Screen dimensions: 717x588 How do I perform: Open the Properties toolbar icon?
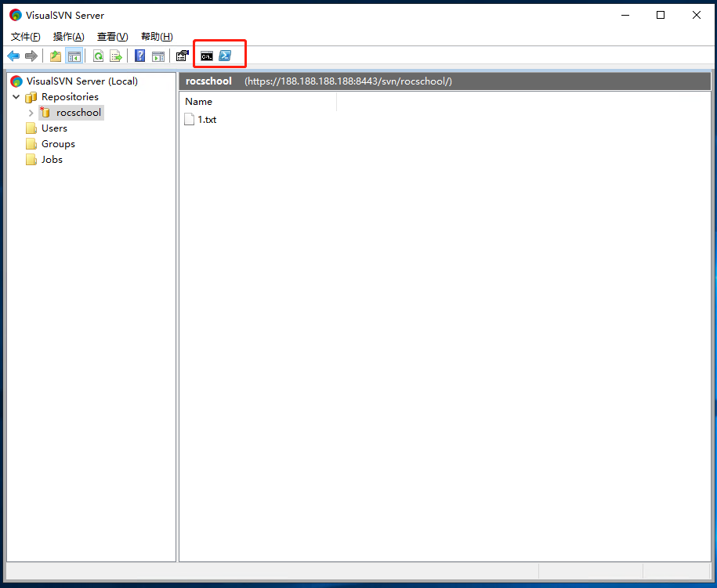[x=183, y=56]
